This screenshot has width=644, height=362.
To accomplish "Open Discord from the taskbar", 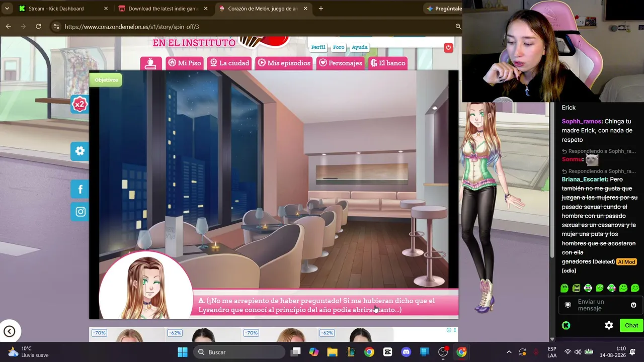I will click(x=406, y=352).
